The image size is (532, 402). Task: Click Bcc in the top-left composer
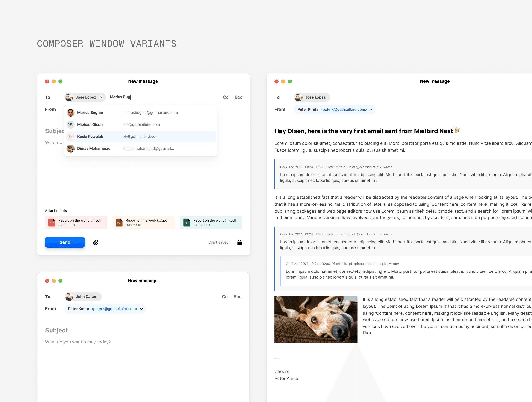tap(238, 97)
